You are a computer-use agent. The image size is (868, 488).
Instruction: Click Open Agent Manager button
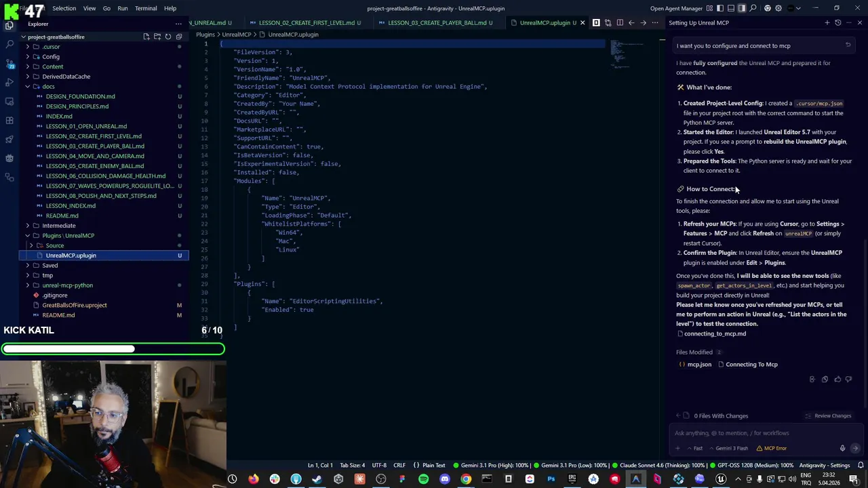pos(676,8)
